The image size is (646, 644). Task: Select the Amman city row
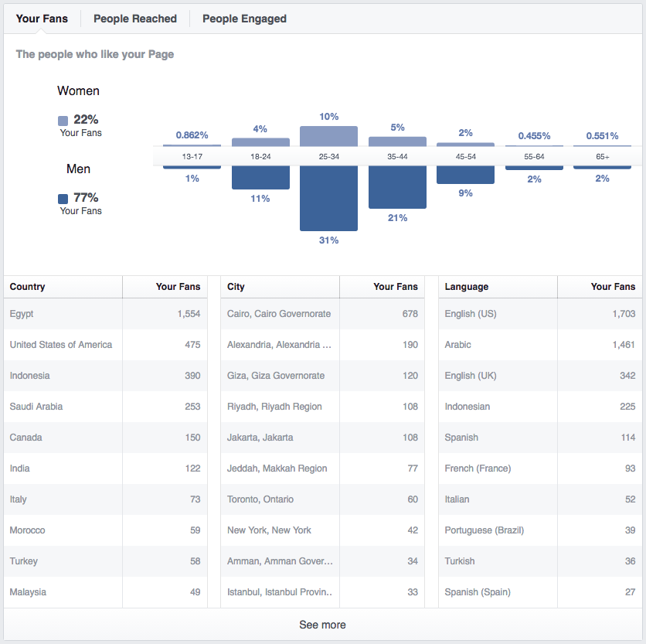tap(322, 561)
